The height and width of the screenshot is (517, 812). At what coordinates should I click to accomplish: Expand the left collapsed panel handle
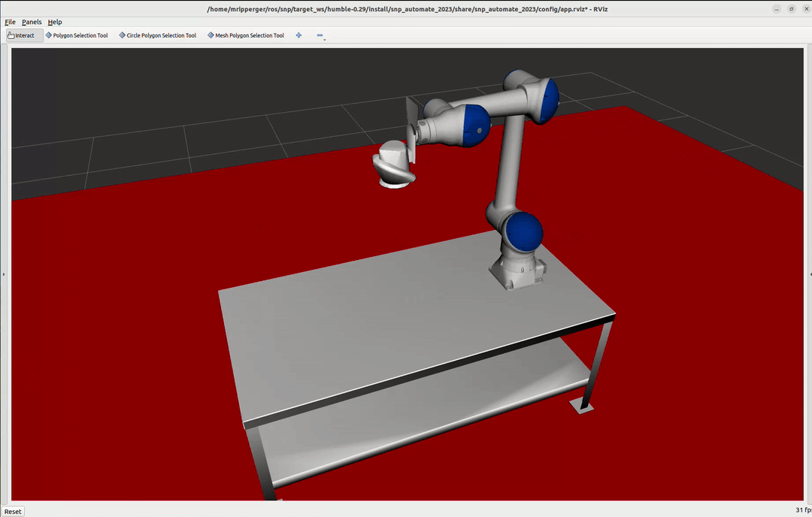pyautogui.click(x=3, y=274)
